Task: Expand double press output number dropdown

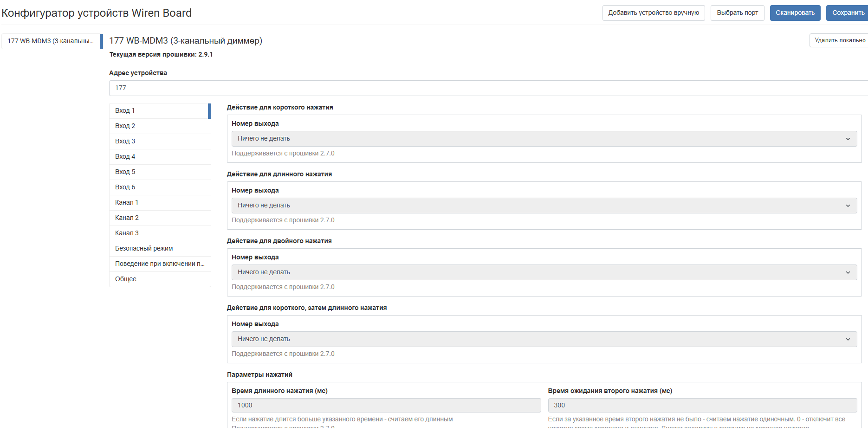Action: point(544,272)
